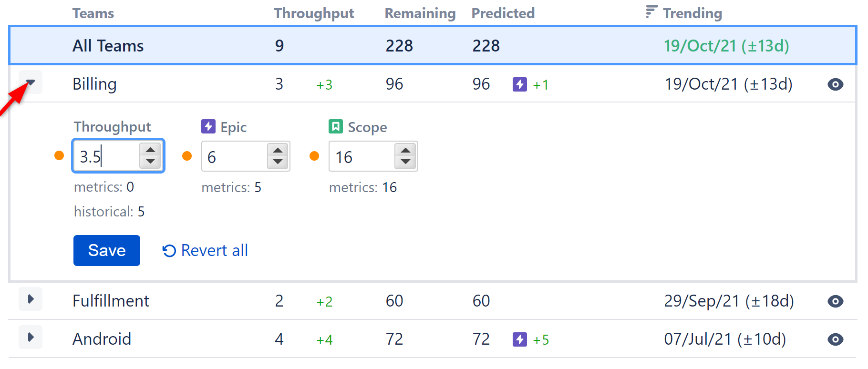The width and height of the screenshot is (868, 369).
Task: Click the orange dot beside the Scope field
Action: (x=314, y=156)
